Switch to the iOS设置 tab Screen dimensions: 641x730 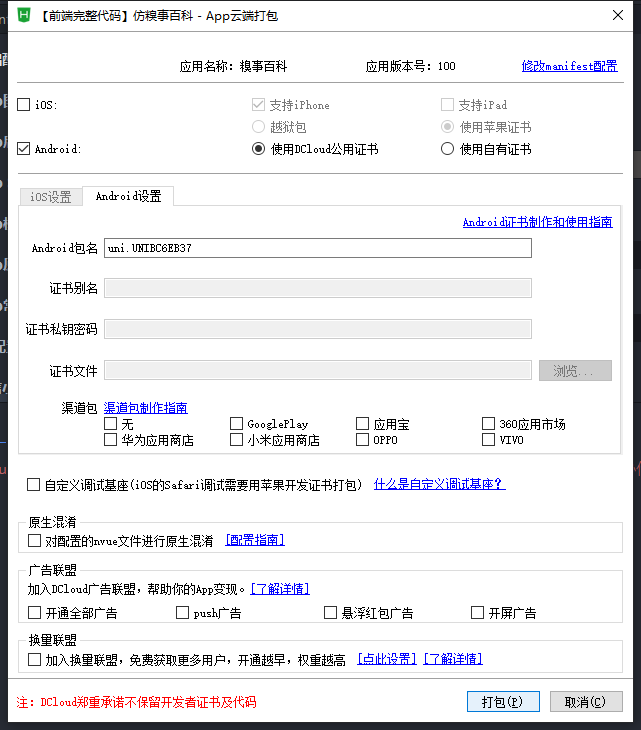click(x=51, y=197)
